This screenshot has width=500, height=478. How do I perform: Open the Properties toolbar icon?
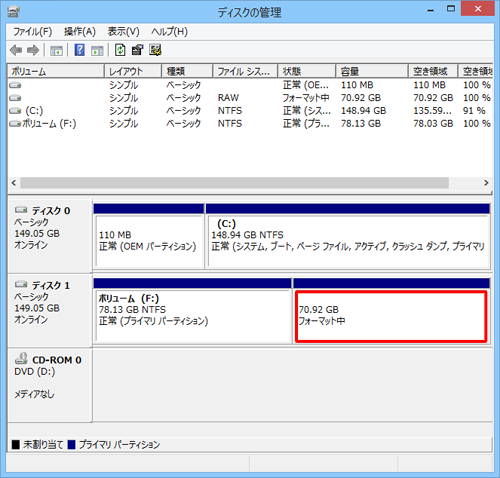137,50
